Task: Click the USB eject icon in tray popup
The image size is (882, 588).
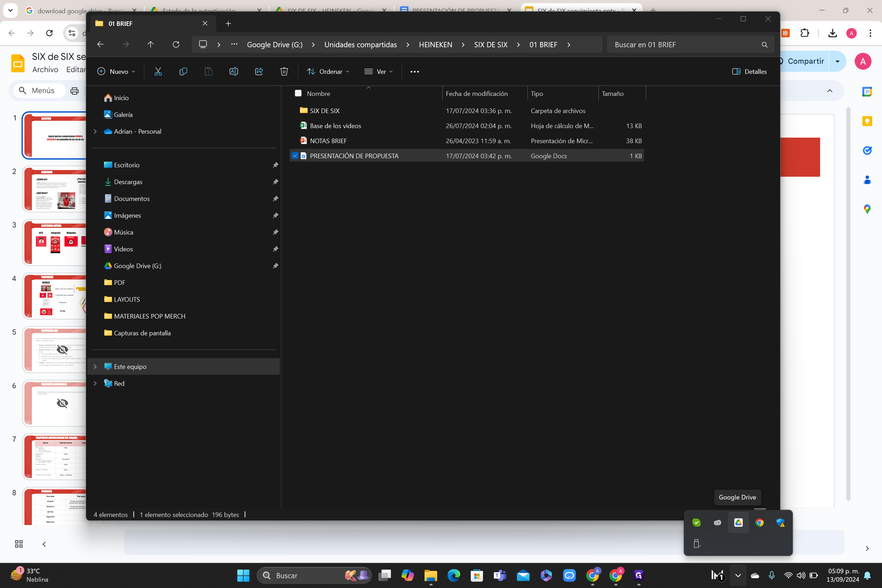Action: coord(696,543)
